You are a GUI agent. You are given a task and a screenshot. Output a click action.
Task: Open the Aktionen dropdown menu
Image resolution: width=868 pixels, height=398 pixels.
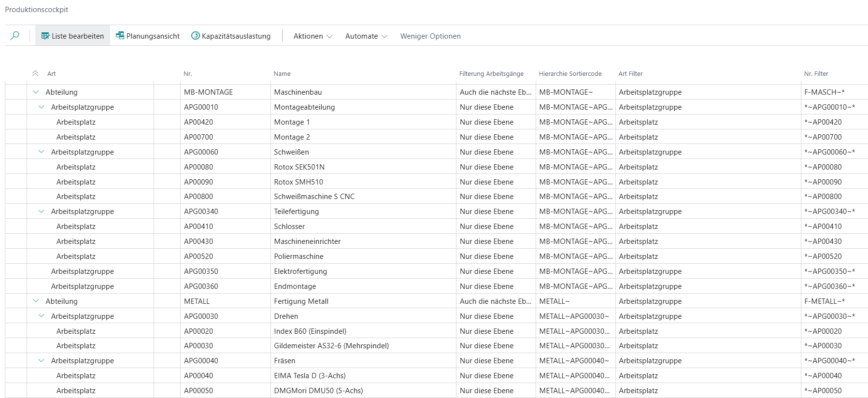(313, 36)
